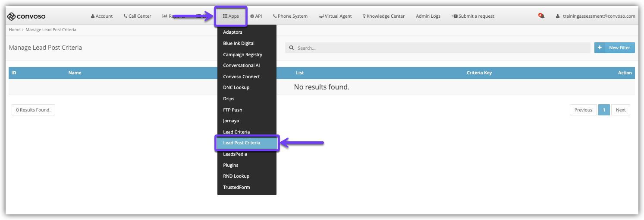The image size is (644, 220).
Task: Click the 'No results found.' message
Action: point(321,87)
